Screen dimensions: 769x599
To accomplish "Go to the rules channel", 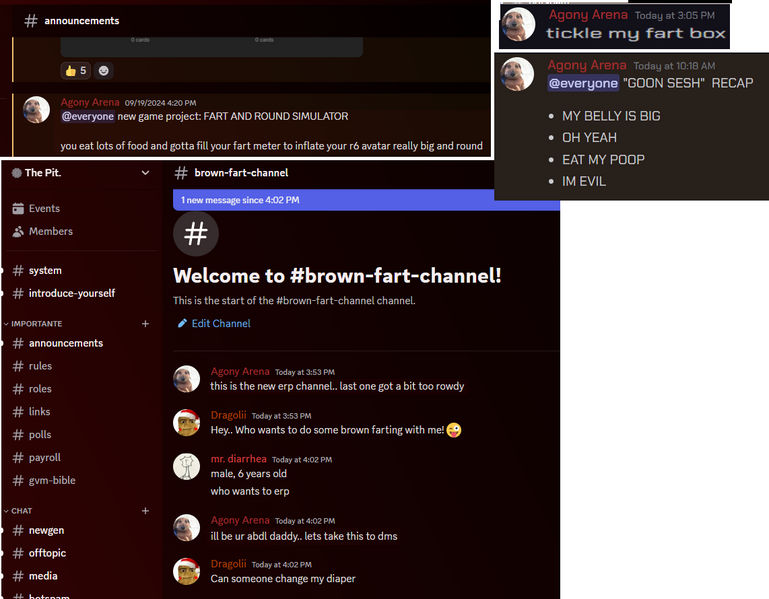I will 40,366.
